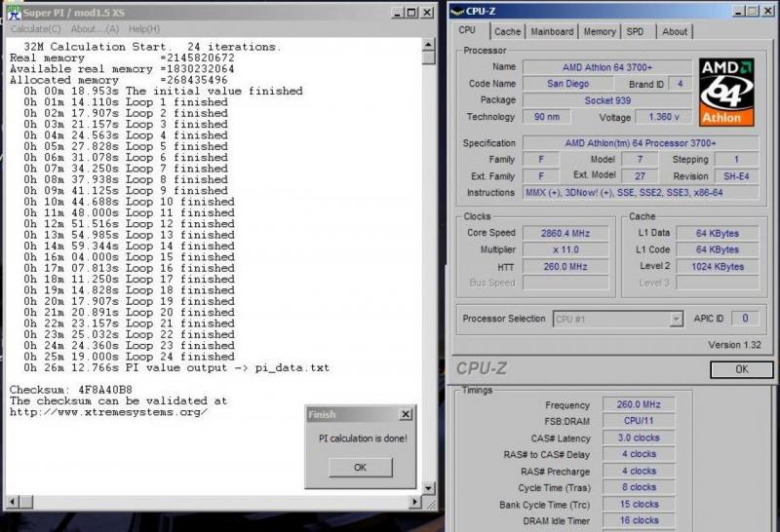Click the Specification field value

641,143
